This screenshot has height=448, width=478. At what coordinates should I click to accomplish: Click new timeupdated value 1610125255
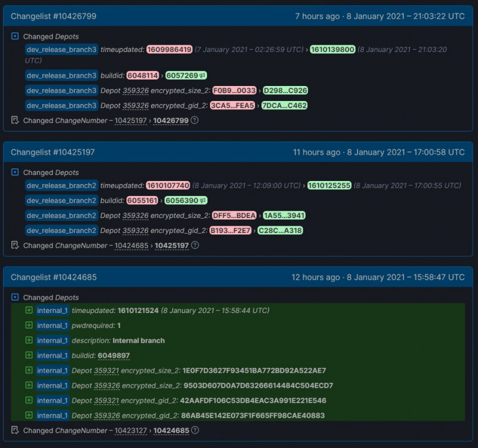coord(329,185)
